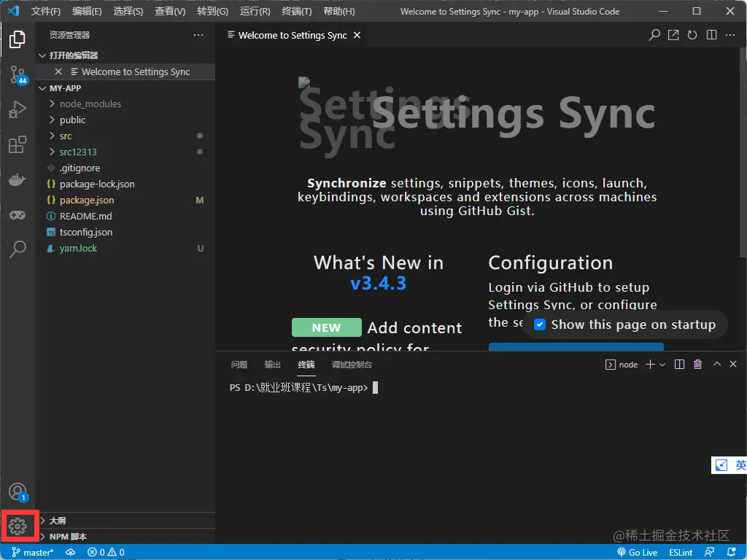Screen dimensions: 747x560
Task: Click the game controller activity bar icon
Action: click(18, 215)
